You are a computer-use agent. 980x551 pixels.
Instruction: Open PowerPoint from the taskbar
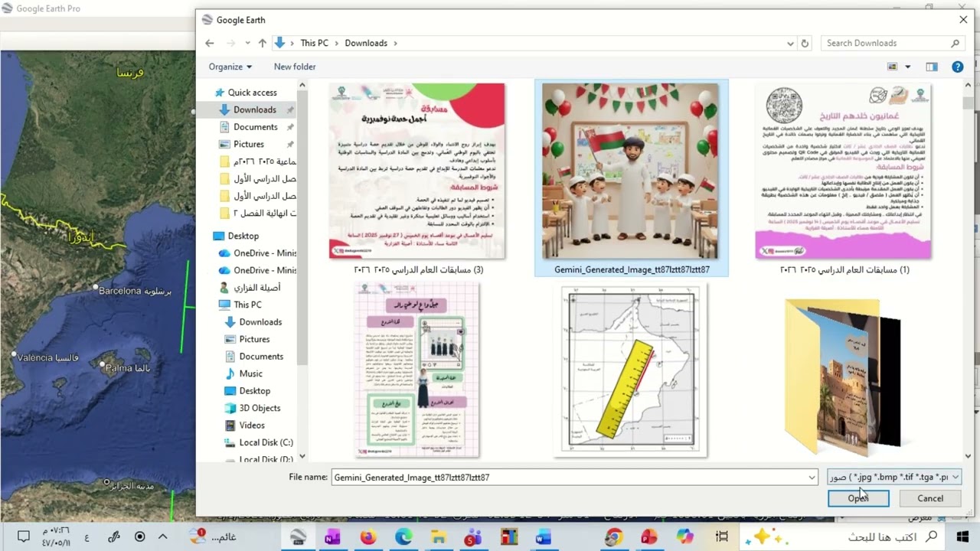pos(649,536)
